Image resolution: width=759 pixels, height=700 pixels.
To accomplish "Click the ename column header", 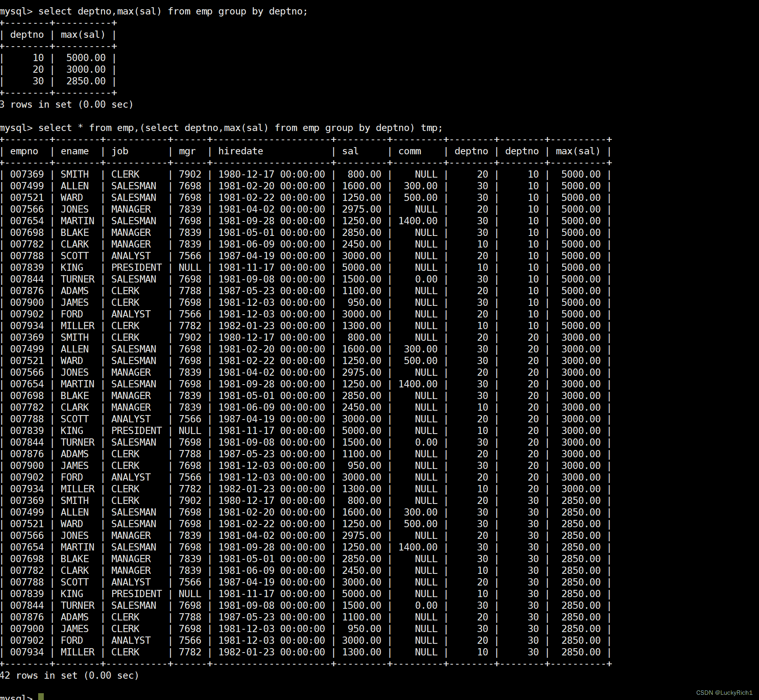I will point(75,151).
